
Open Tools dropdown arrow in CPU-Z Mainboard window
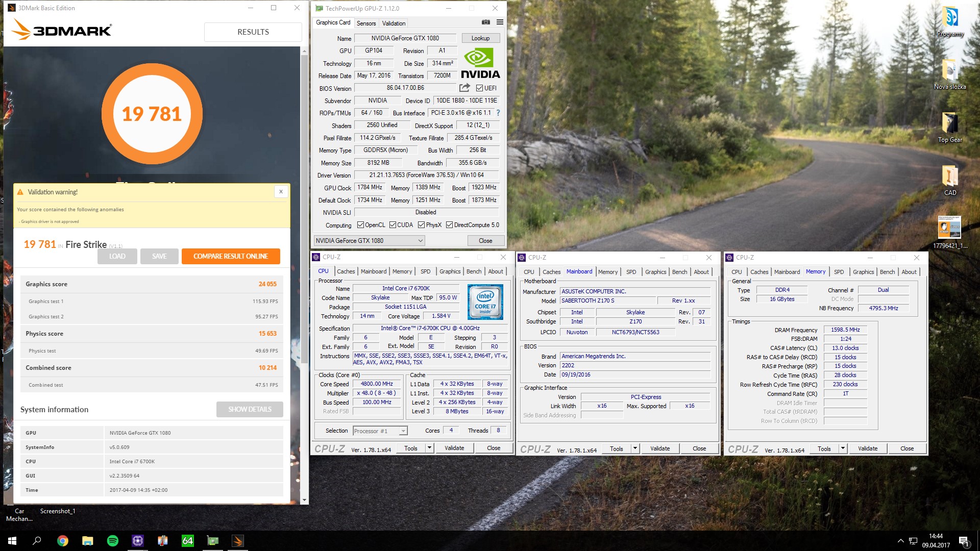pos(635,448)
